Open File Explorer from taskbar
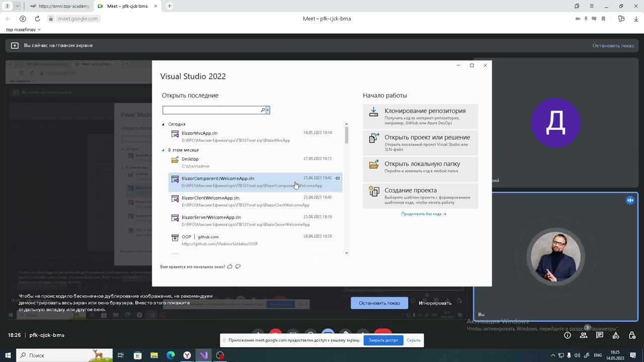Image resolution: width=644 pixels, height=362 pixels. point(154,355)
